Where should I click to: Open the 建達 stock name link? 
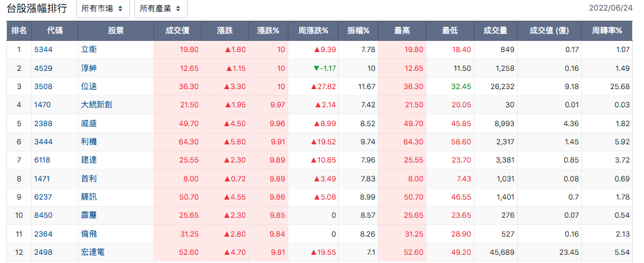89,161
